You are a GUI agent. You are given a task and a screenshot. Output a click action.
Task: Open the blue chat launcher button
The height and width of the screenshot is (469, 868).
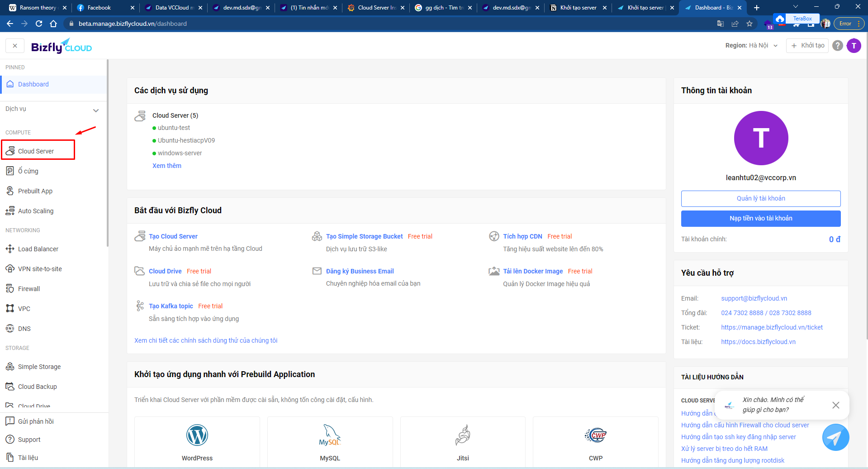(x=835, y=437)
